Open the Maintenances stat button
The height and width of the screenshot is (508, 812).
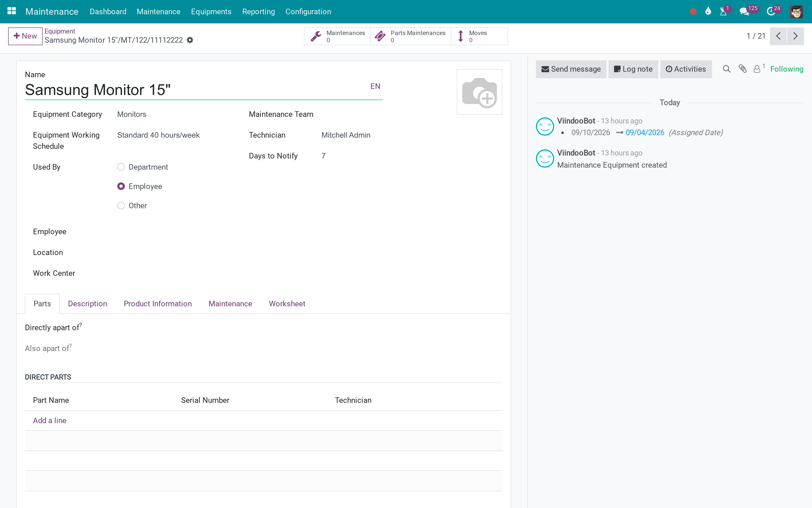(x=337, y=36)
